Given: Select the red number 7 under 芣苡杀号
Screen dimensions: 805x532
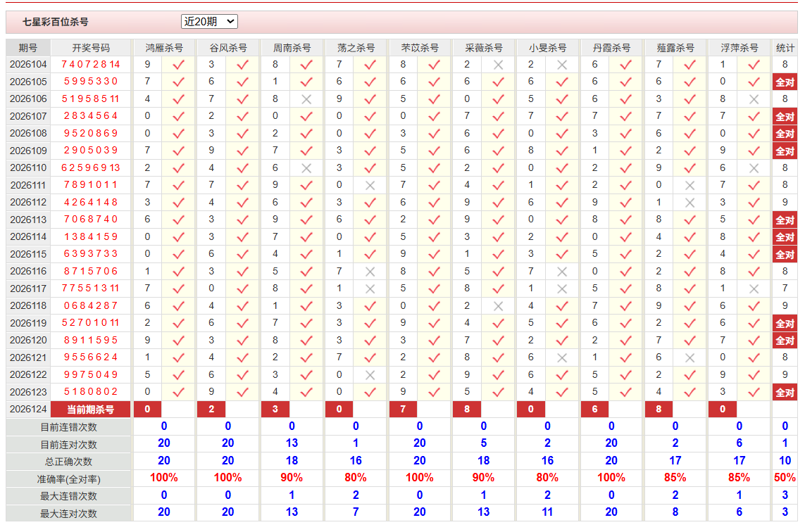Looking at the screenshot, I should coord(403,410).
